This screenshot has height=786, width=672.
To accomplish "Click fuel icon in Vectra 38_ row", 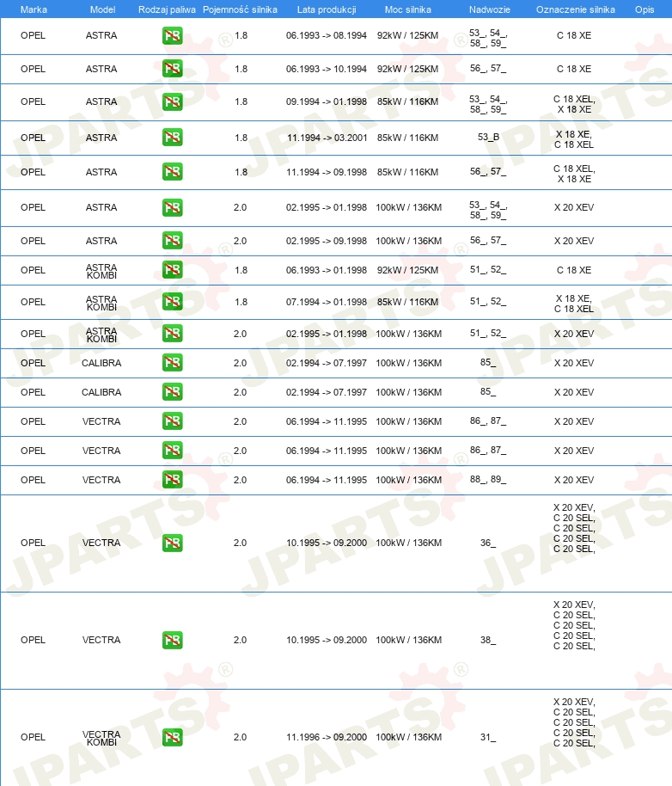I will 172,640.
